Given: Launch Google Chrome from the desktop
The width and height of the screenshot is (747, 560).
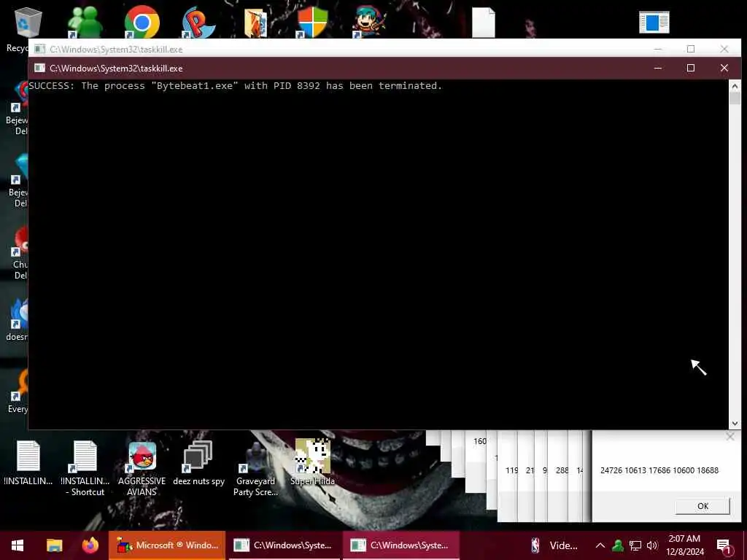Looking at the screenshot, I should [x=142, y=22].
